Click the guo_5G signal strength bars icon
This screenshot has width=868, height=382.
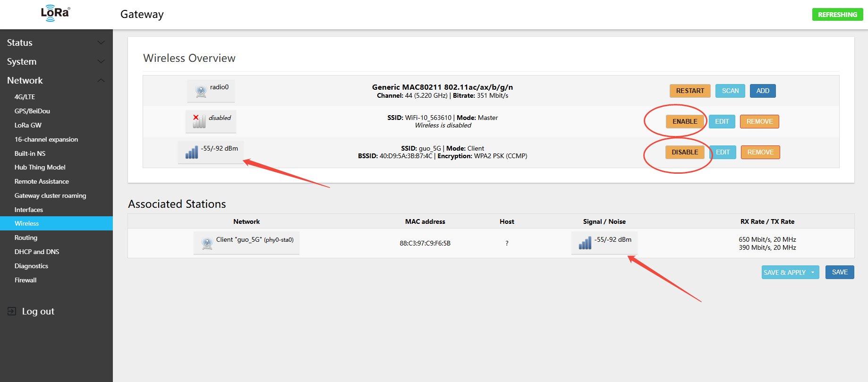[192, 152]
